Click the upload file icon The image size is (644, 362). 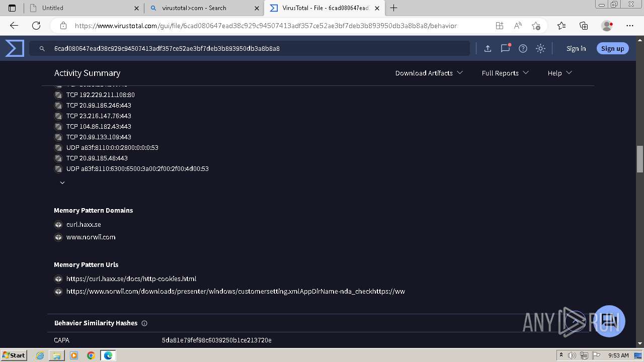tap(488, 48)
